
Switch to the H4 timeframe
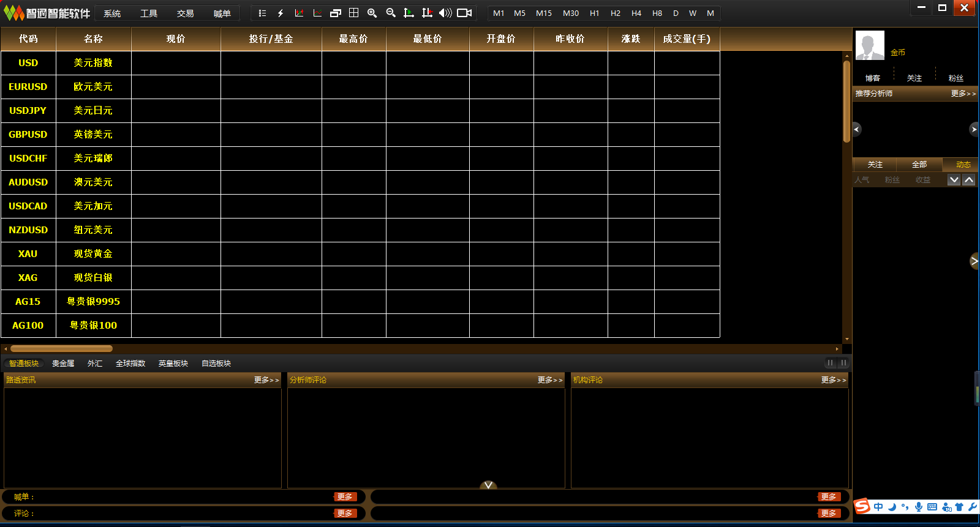click(x=636, y=13)
